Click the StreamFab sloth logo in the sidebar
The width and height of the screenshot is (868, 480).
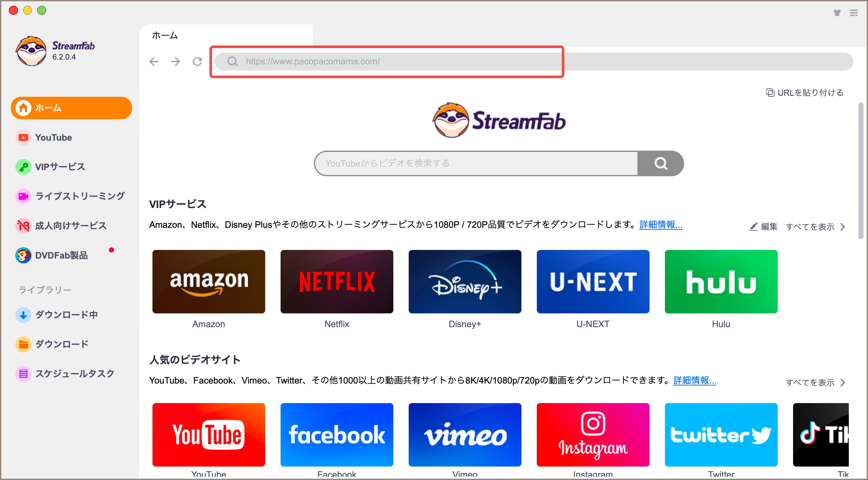[31, 51]
